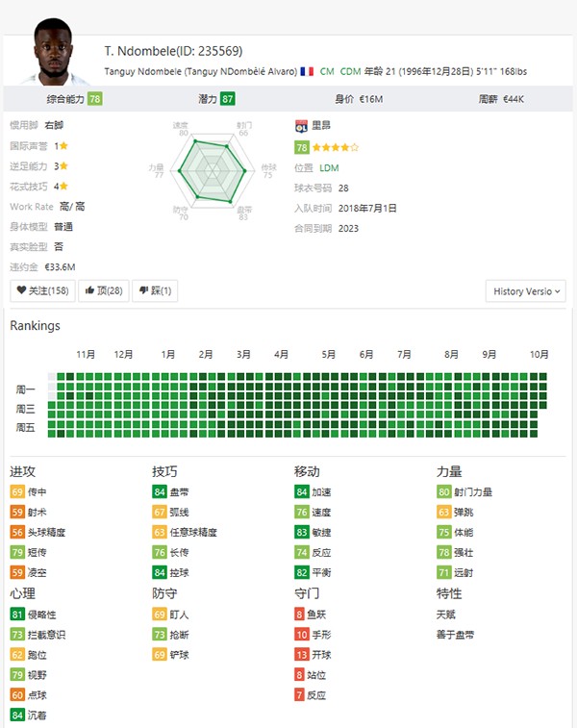Viewport: 577px width, 728px height.
Task: Click the Rankings section heading
Action: tap(35, 325)
